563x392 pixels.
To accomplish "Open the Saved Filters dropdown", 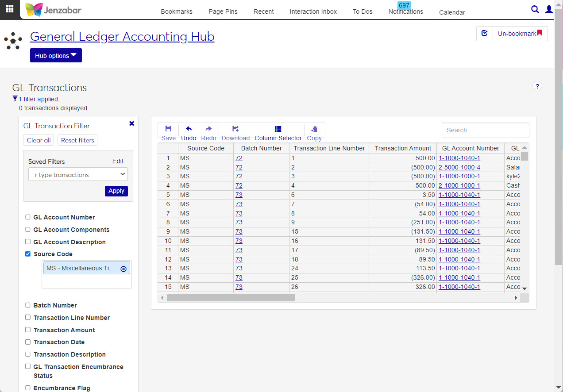I will [78, 175].
